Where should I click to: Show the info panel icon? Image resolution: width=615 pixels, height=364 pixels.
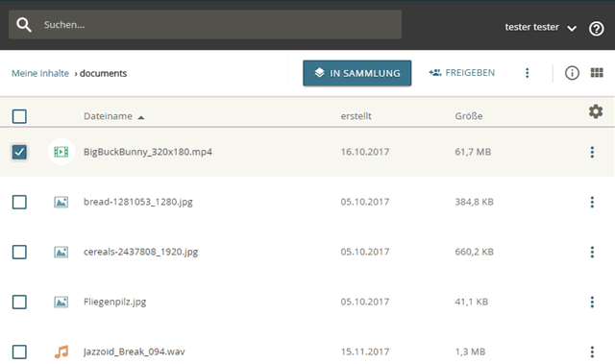coord(572,73)
